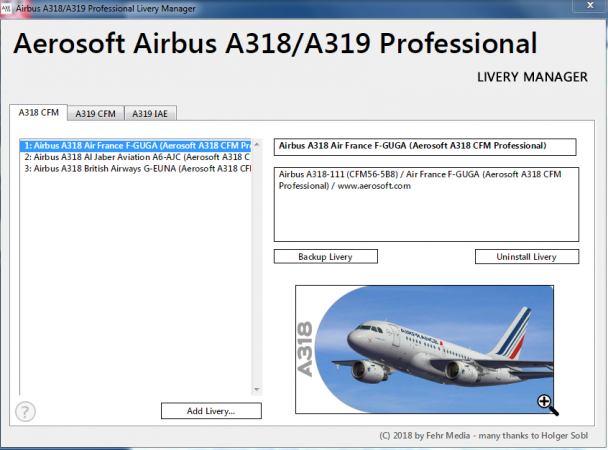Click the livery list scroll-up arrow
This screenshot has height=450, width=608.
(x=257, y=145)
